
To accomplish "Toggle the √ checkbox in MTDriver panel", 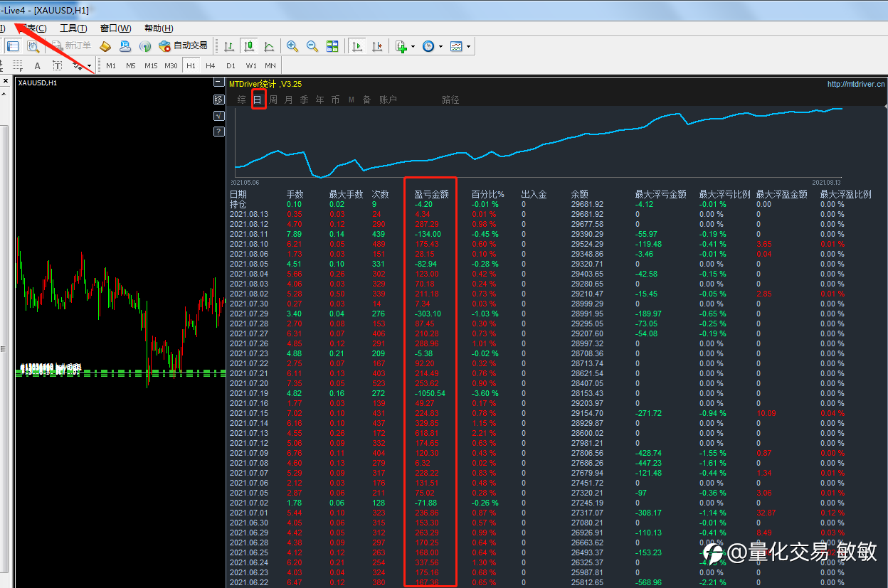I will pos(219,116).
